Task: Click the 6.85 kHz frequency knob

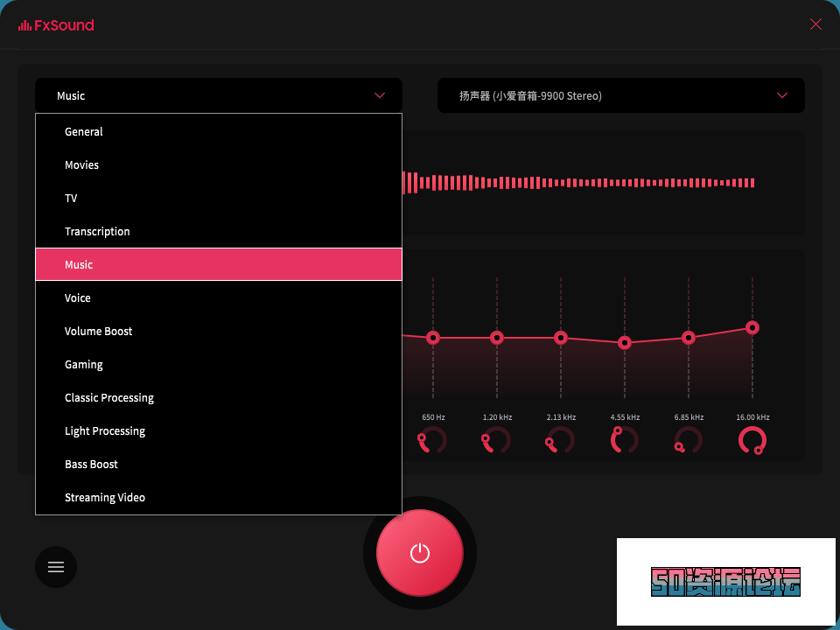Action: click(689, 440)
